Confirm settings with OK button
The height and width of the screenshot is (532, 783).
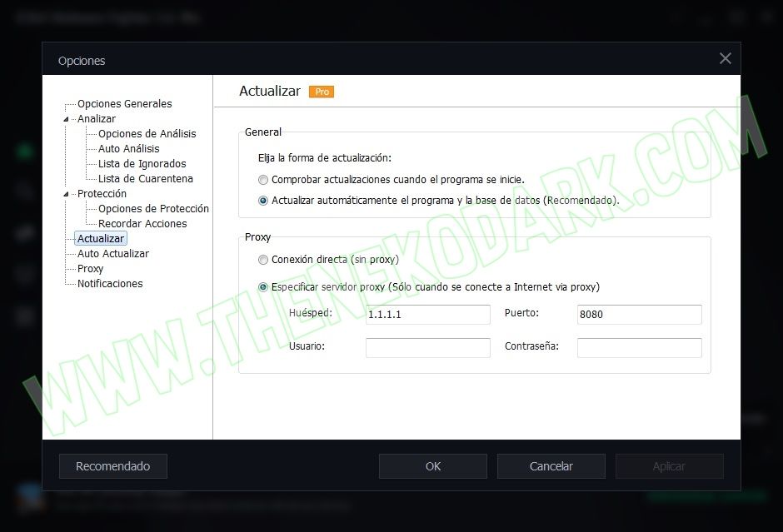click(x=433, y=466)
